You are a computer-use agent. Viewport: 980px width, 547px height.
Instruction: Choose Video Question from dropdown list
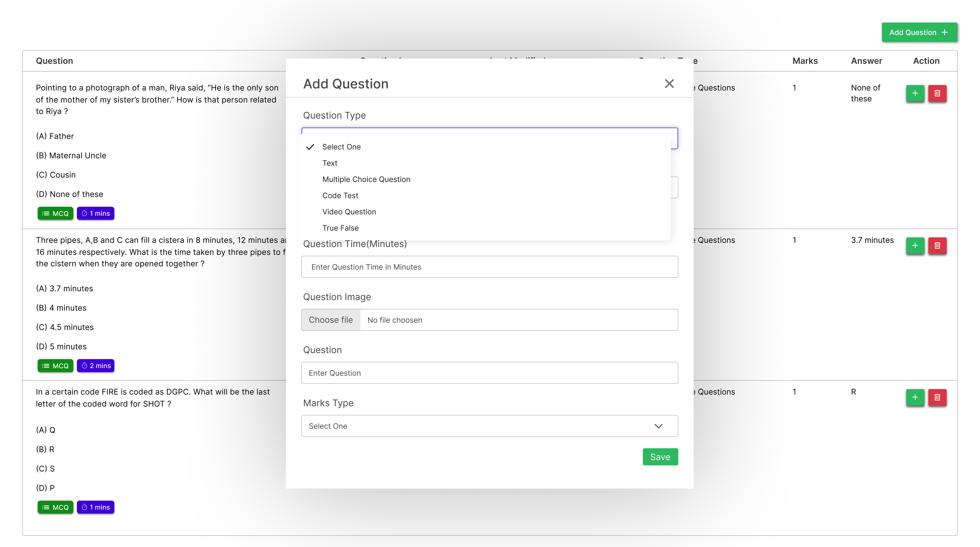(349, 212)
